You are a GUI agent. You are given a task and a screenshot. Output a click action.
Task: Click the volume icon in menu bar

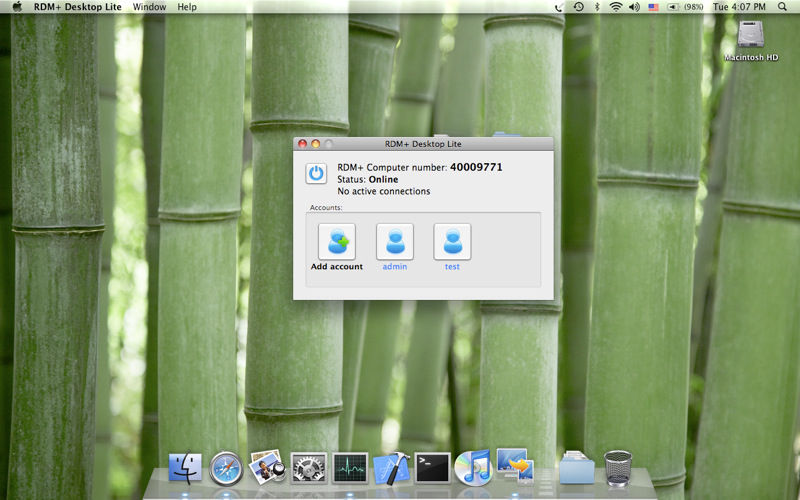[634, 7]
